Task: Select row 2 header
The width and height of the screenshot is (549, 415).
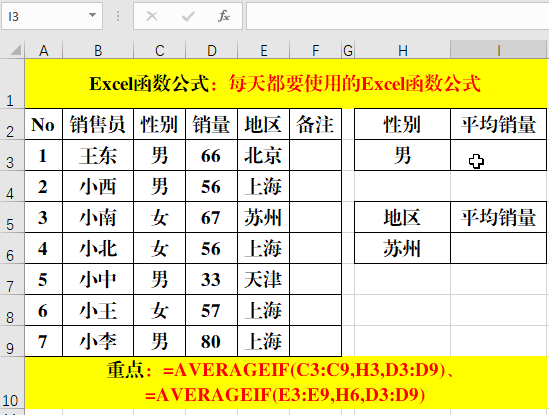Action: tap(12, 124)
